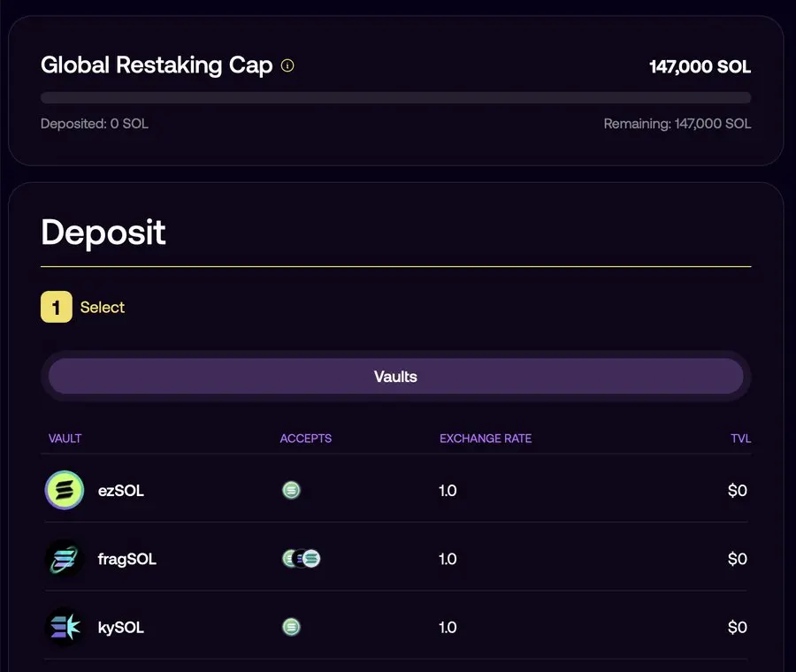Click the stacked accepted token icons for fragSOL
The width and height of the screenshot is (796, 672).
[301, 559]
